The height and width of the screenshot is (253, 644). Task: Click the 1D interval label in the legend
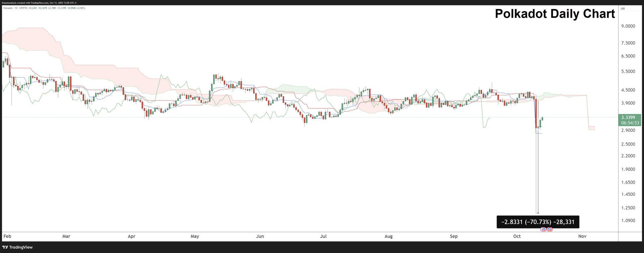click(x=16, y=8)
